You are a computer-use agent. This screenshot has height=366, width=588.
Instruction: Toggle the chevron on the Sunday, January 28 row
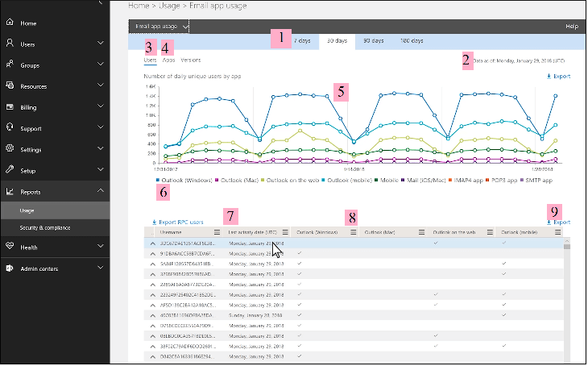tap(152, 316)
